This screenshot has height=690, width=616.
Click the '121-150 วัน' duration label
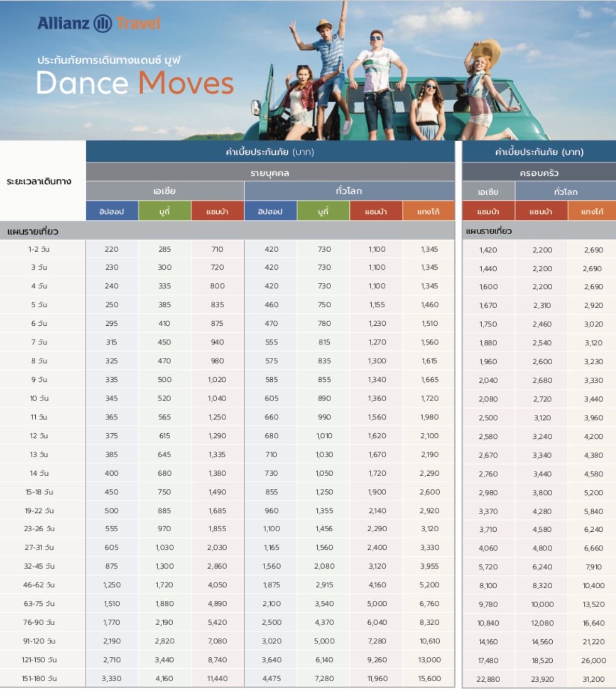[39, 660]
